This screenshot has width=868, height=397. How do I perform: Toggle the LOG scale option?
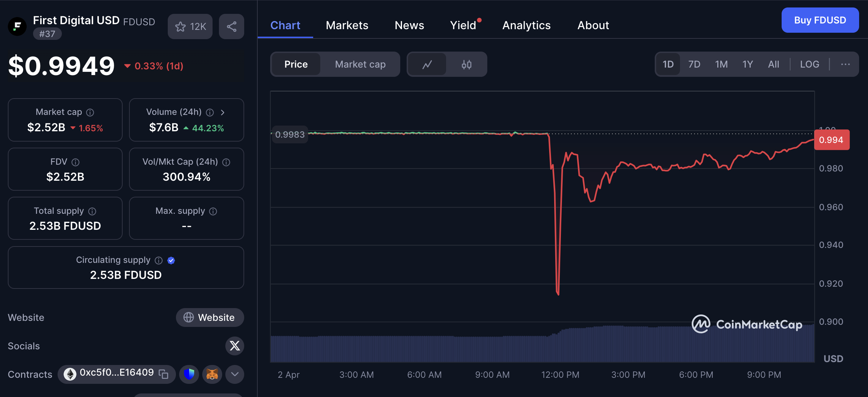(809, 64)
